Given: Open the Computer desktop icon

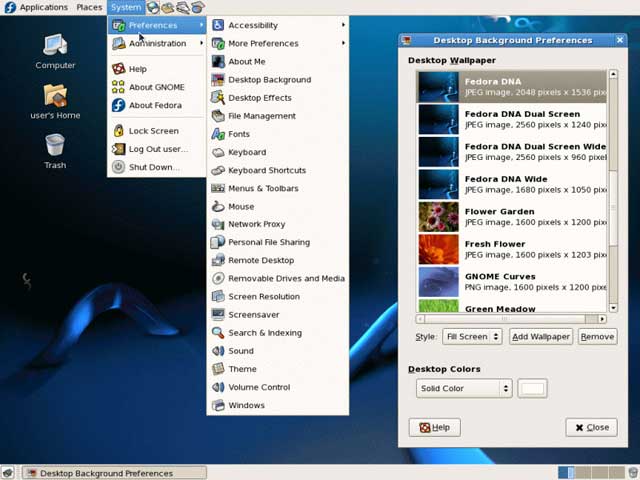Looking at the screenshot, I should pos(55,45).
